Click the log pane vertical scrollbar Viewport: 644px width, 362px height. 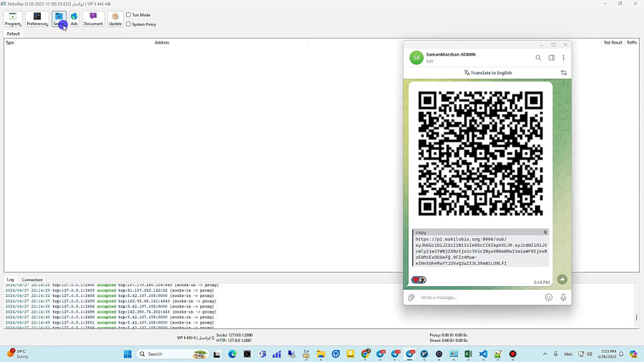637,317
